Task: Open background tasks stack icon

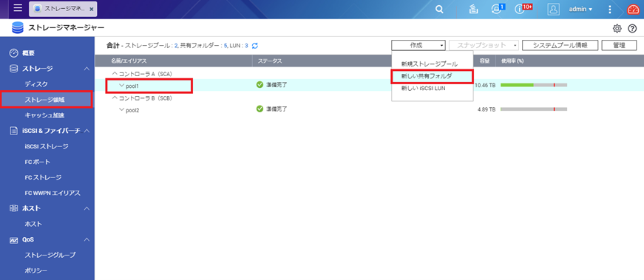Action: pos(472,9)
